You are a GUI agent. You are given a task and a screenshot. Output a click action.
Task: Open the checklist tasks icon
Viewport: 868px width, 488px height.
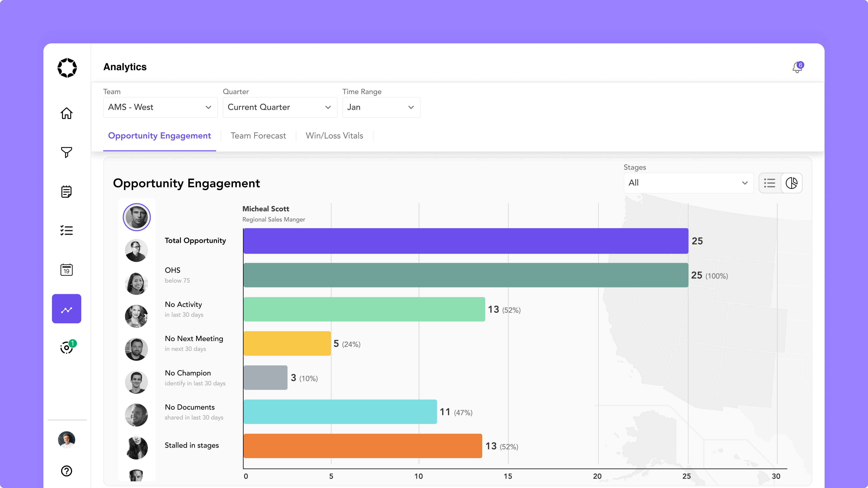pyautogui.click(x=66, y=231)
